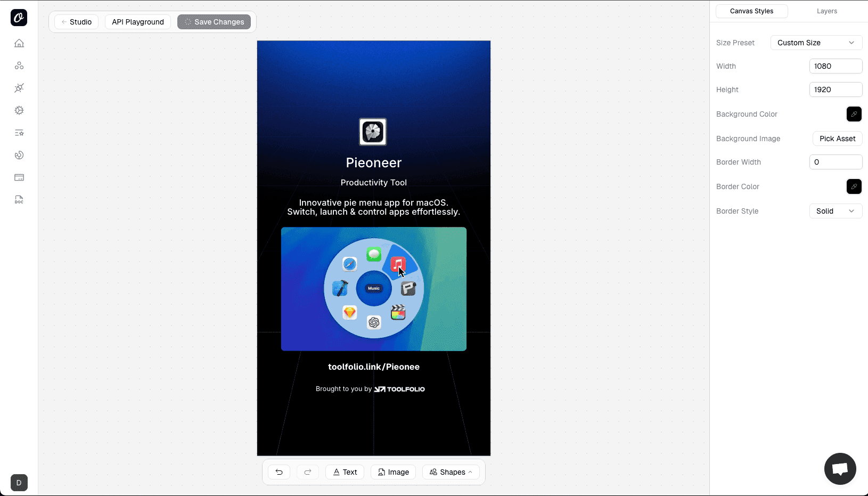The image size is (868, 496).
Task: Open the chat support bubble
Action: 840,469
